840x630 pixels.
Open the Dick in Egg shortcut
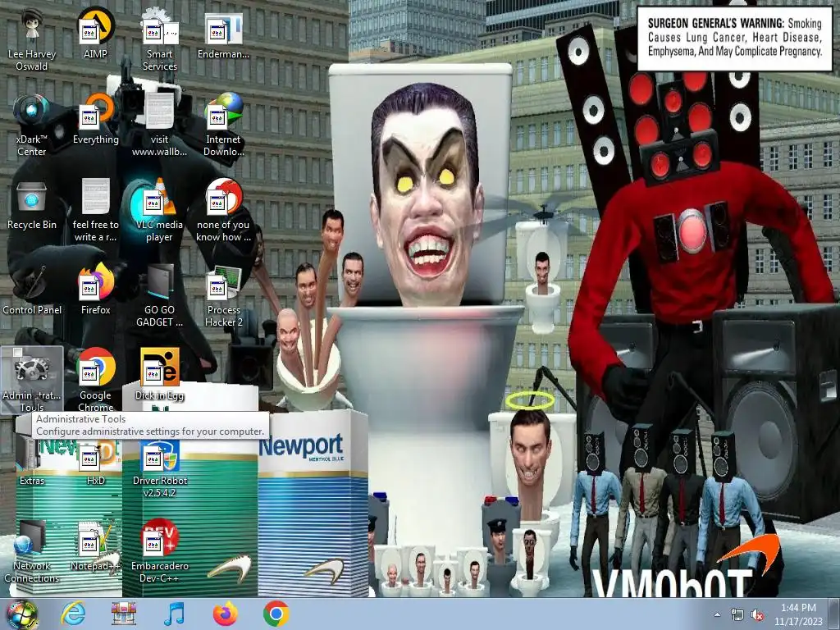(160, 375)
